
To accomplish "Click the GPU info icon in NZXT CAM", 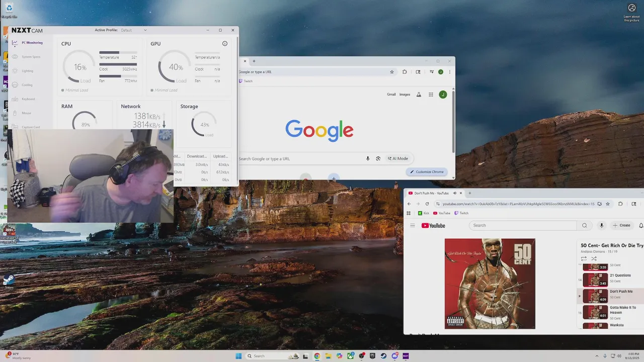I will [225, 44].
